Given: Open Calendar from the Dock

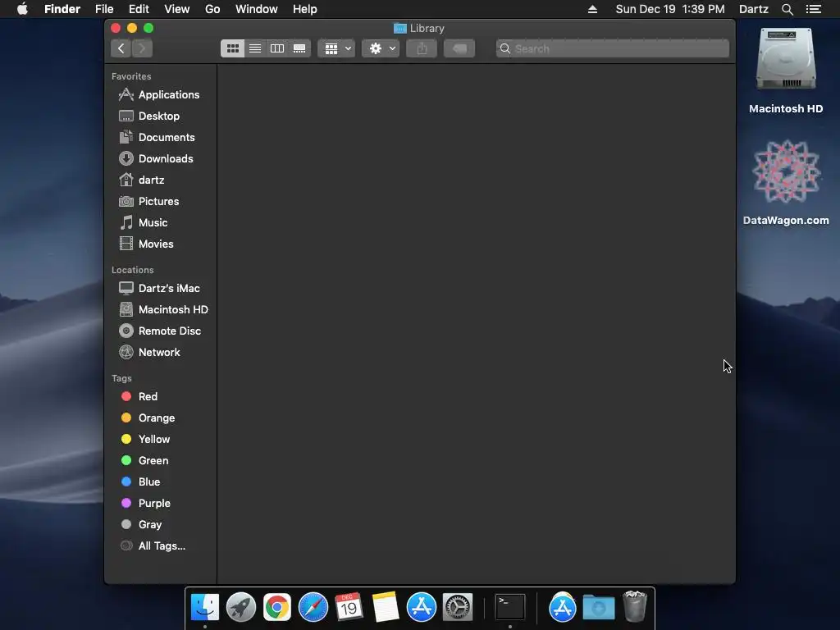Looking at the screenshot, I should [349, 607].
